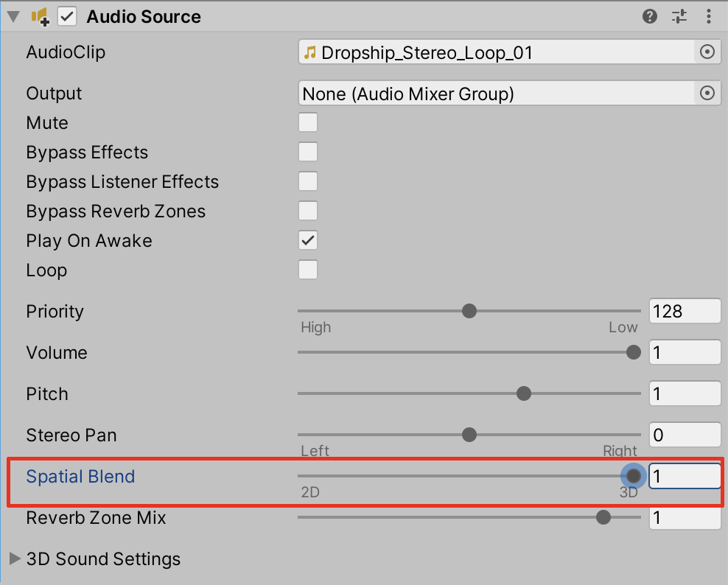Enable the Loop checkbox
728x585 pixels.
(307, 270)
